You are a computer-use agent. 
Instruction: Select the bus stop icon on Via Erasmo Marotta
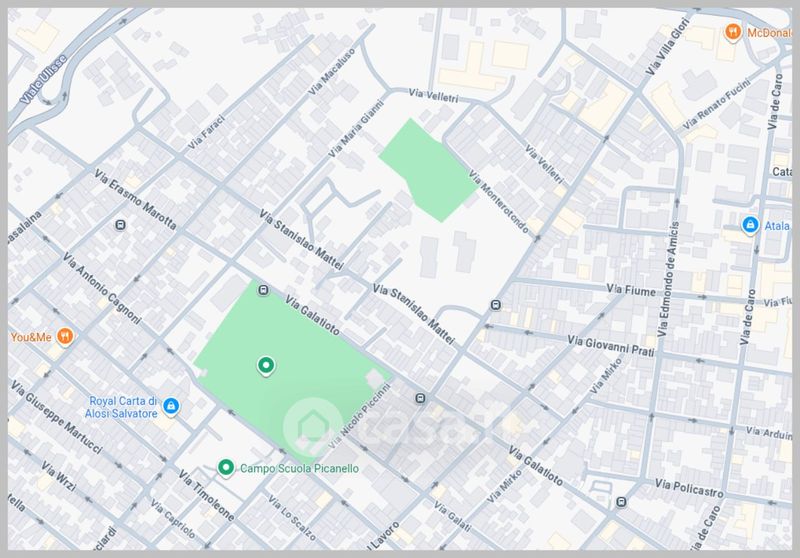click(x=121, y=225)
